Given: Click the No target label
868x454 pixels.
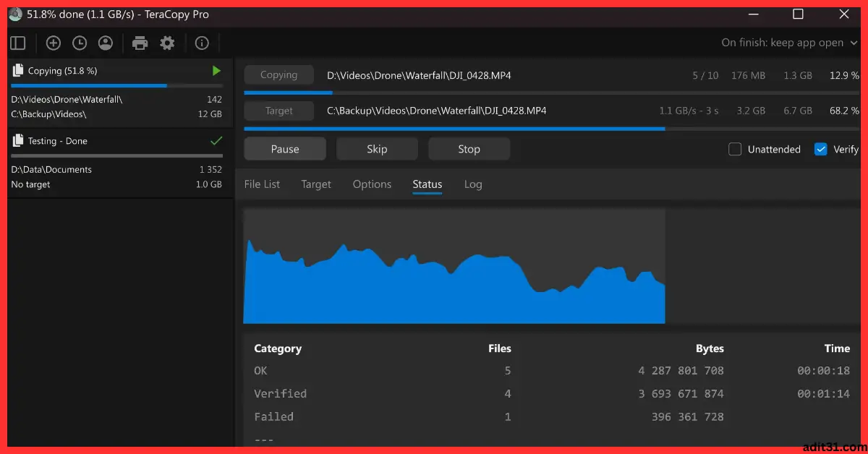Looking at the screenshot, I should click(30, 185).
